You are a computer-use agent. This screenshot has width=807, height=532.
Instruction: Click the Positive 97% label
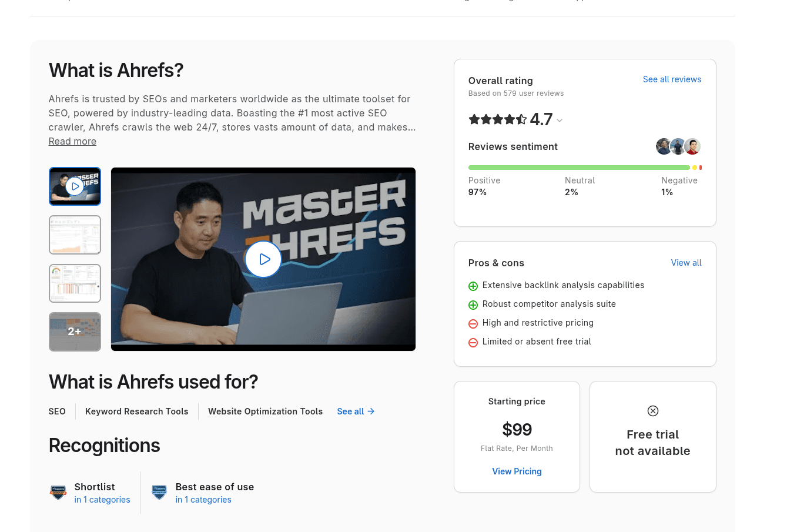484,186
